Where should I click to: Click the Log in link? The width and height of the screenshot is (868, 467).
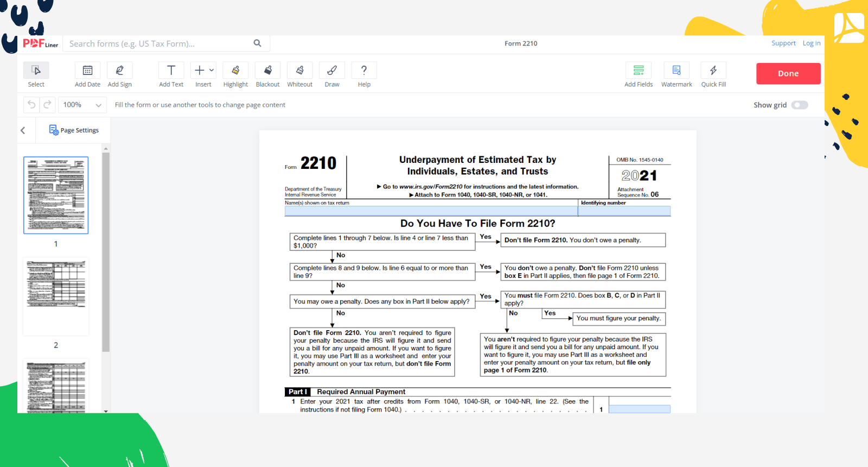coord(812,43)
